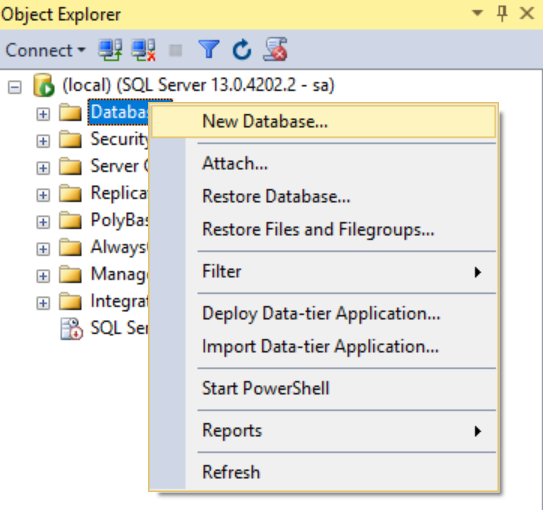Collapse the (local) server node
This screenshot has height=510, width=543.
point(15,87)
